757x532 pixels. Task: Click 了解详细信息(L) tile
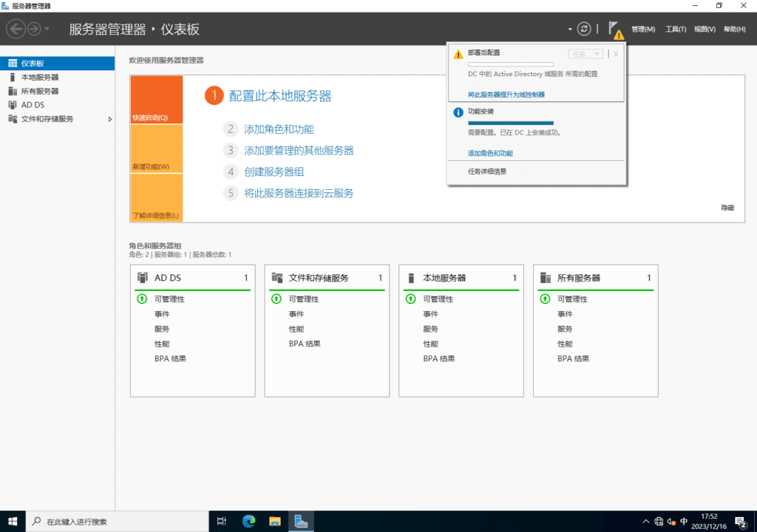tap(157, 197)
